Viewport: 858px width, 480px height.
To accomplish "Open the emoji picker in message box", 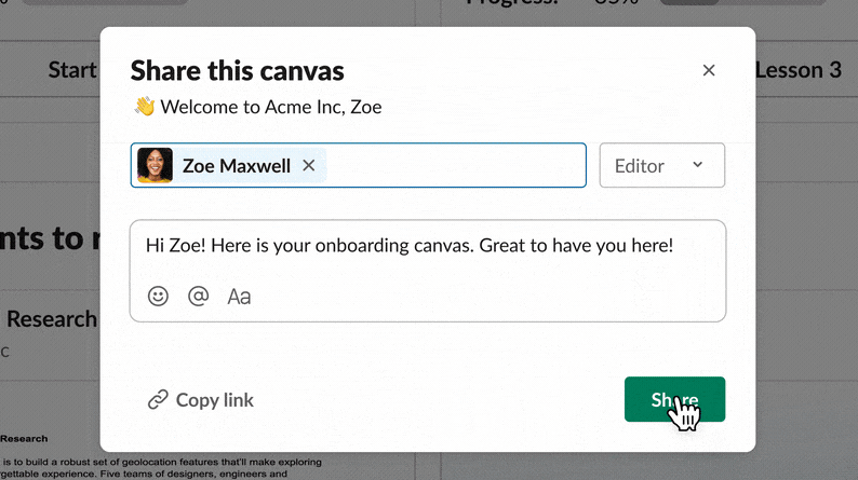I will pos(158,296).
